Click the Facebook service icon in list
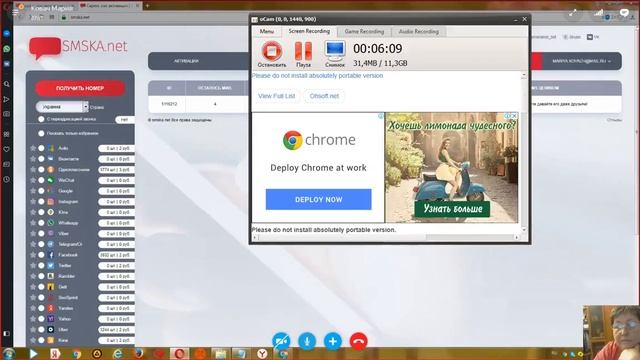This screenshot has width=640, height=360. 51,255
